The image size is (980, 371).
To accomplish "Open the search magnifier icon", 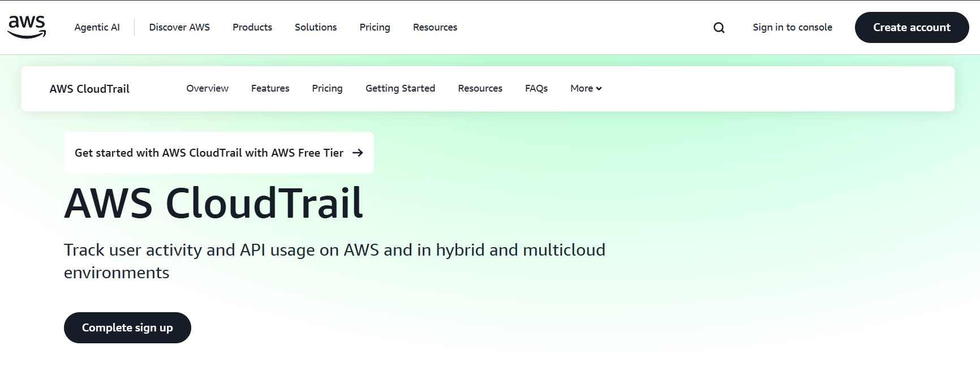I will 719,28.
